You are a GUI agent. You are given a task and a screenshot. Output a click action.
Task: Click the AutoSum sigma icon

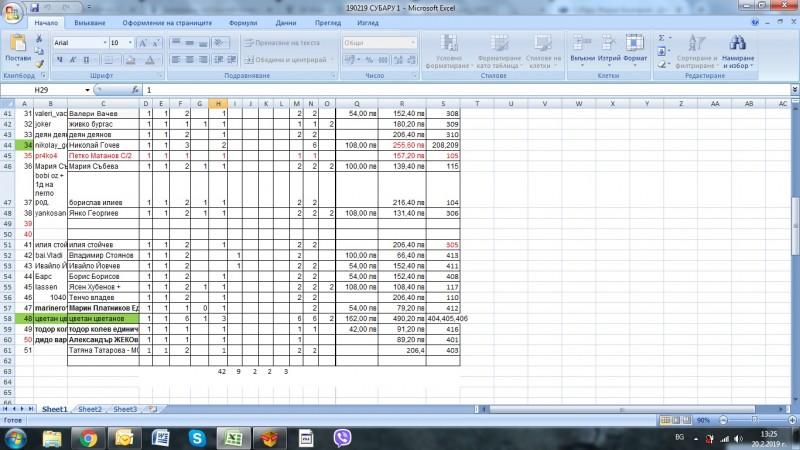661,38
